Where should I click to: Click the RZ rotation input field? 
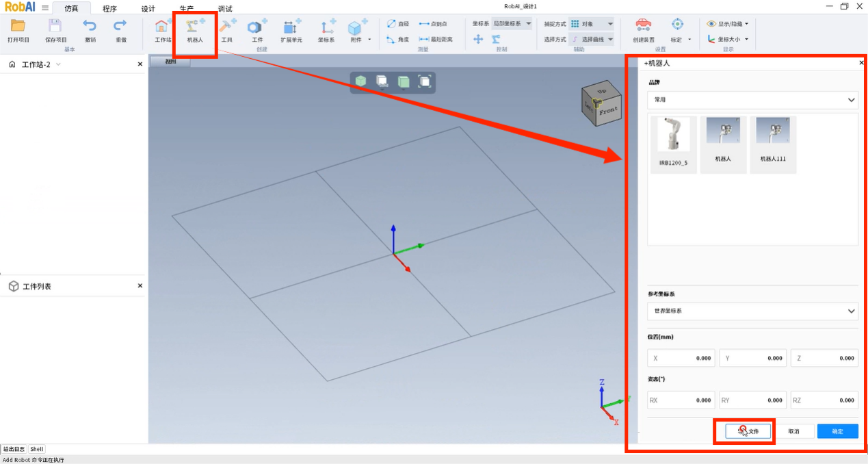pos(824,400)
